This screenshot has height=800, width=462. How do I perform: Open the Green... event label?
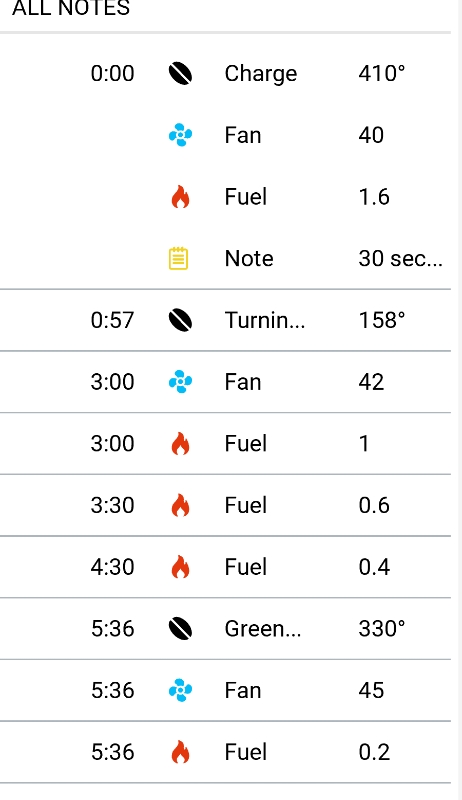coord(263,629)
